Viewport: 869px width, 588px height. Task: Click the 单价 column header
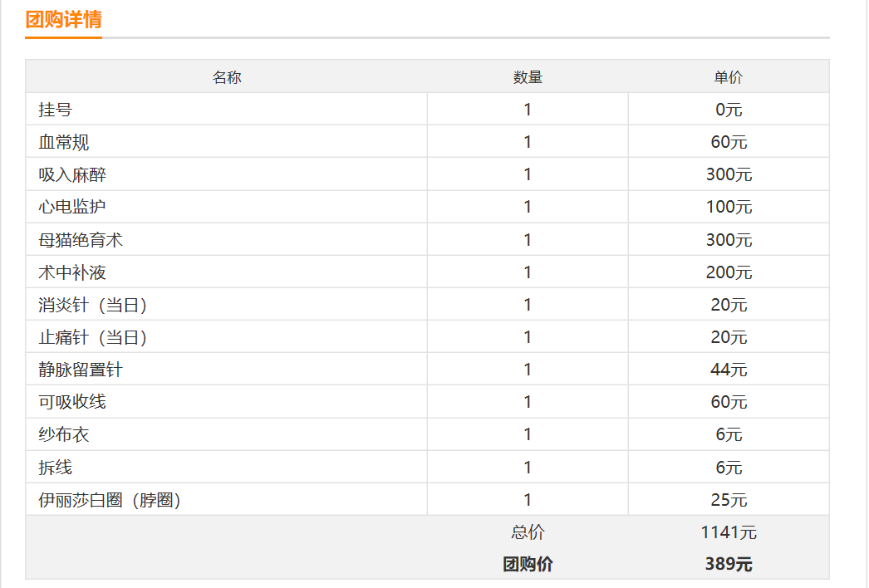[729, 77]
